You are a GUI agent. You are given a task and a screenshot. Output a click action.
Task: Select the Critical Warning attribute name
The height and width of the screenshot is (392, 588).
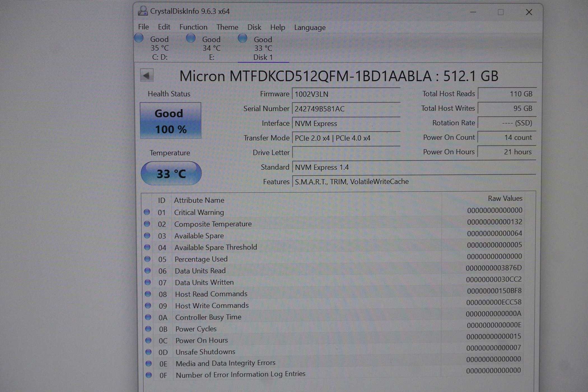(x=199, y=212)
